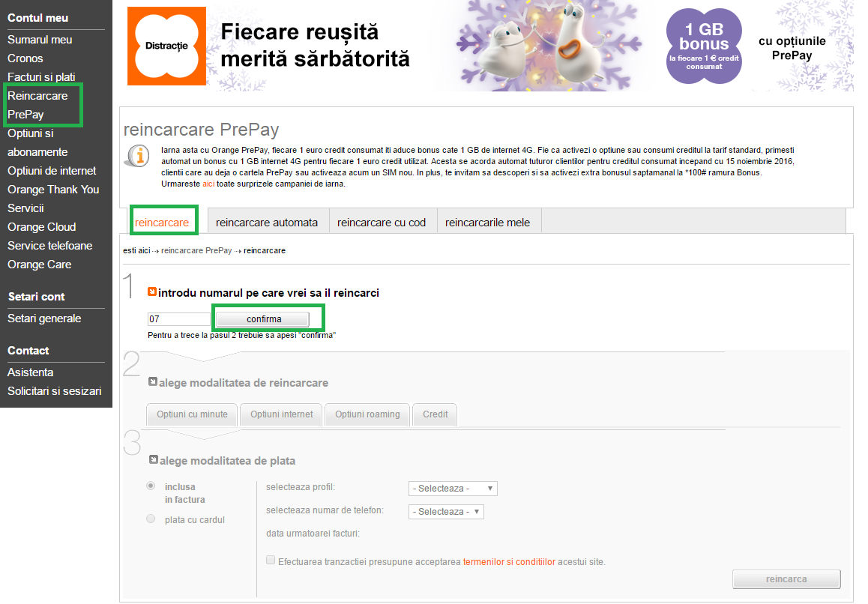Open the selecteaza profil dropdown
Viewport: 868px width, 604px height.
tap(453, 489)
